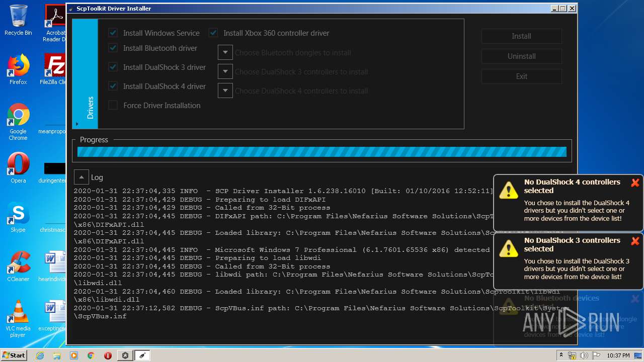Screen dimensions: 644x362
Task: Click warning icon on DualShock 3 notification
Action: coord(509,248)
